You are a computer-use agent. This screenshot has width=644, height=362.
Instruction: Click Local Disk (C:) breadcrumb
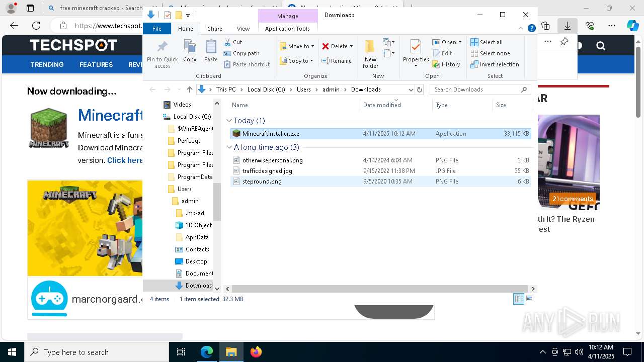click(266, 89)
